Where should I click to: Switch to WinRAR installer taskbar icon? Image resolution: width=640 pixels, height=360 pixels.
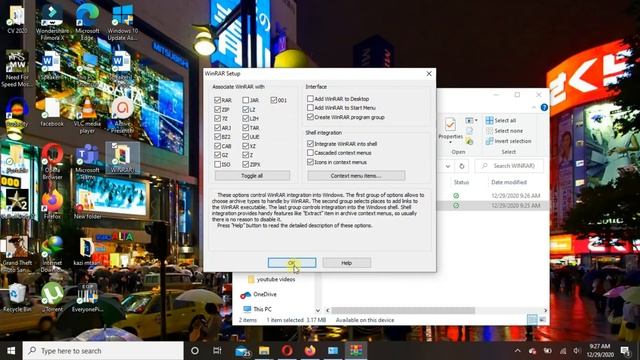pyautogui.click(x=356, y=351)
